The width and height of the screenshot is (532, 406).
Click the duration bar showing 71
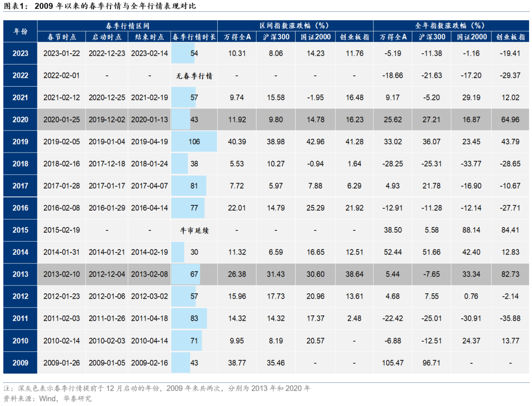[x=187, y=341]
